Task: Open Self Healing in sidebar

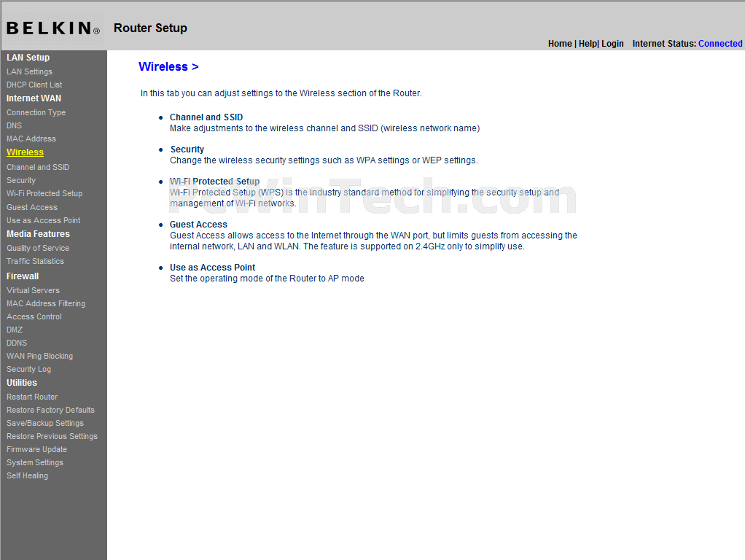Action: pos(27,476)
